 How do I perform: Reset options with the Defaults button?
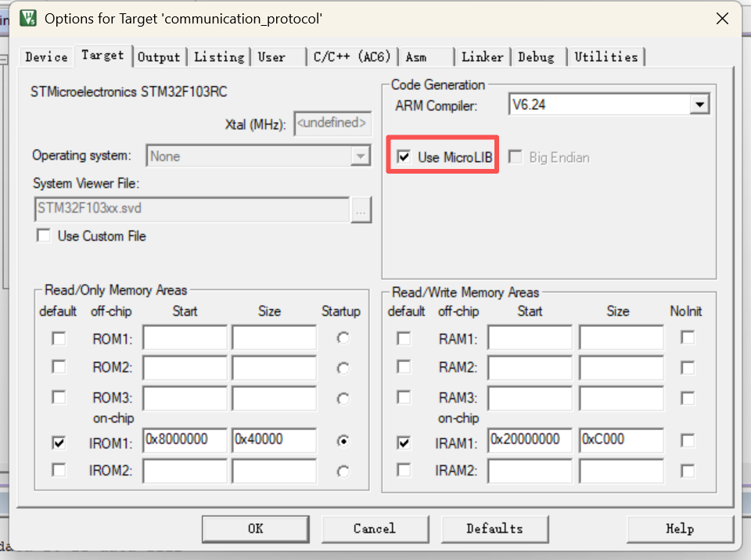click(x=494, y=529)
